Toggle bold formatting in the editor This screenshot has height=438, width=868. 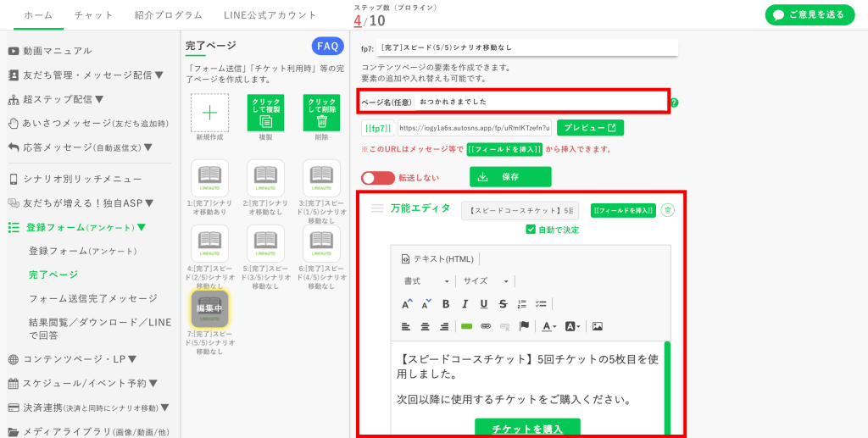[446, 303]
